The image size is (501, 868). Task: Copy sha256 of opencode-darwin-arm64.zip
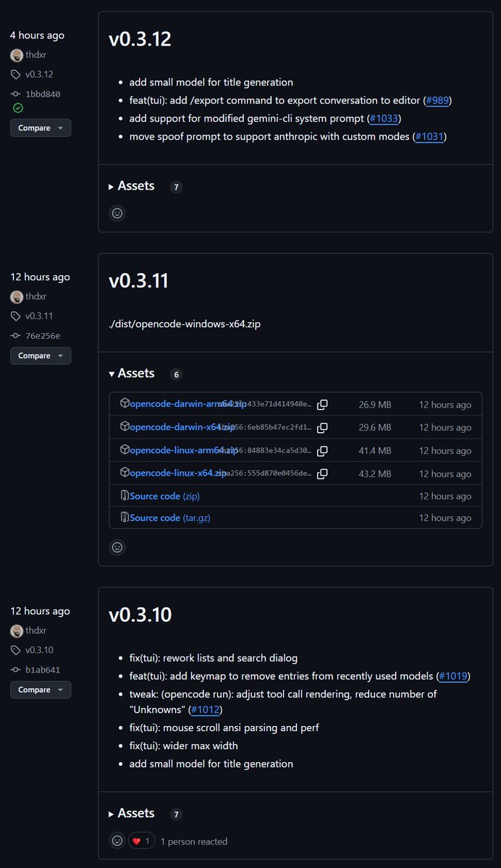(x=322, y=405)
